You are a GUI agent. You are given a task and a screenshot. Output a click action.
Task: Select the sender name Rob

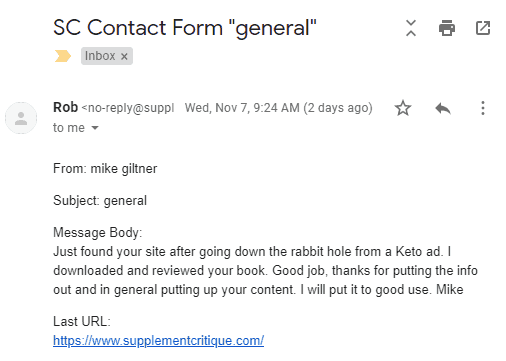coord(65,107)
